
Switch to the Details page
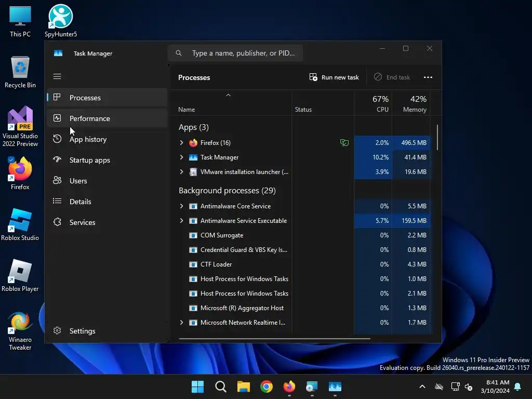click(x=107, y=202)
